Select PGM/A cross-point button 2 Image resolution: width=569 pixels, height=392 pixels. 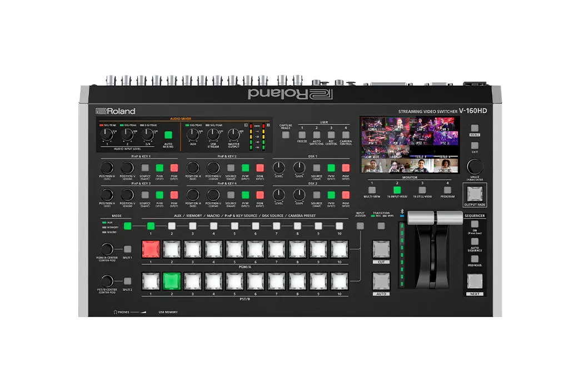[172, 249]
